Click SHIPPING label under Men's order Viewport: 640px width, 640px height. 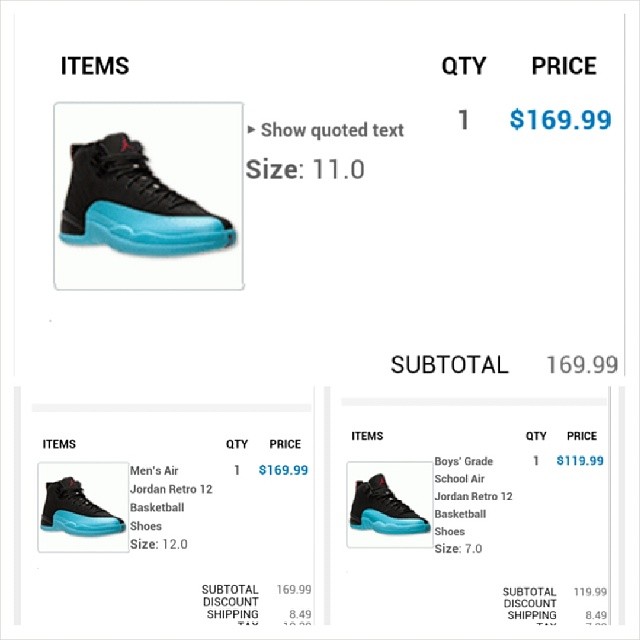[232, 614]
